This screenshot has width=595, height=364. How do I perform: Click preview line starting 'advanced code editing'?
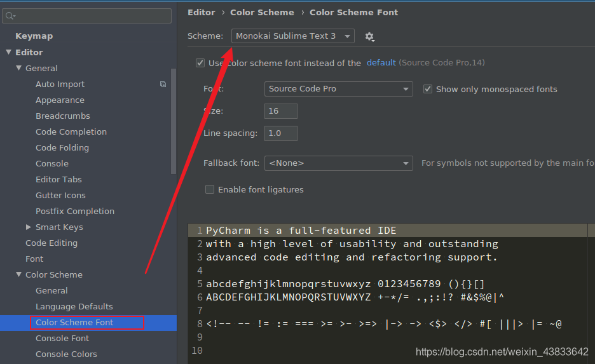352,257
